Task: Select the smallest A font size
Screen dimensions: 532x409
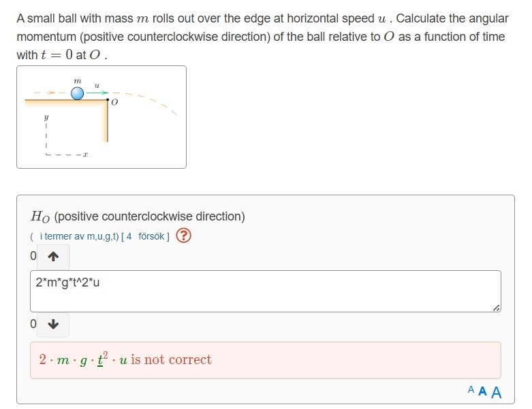Action: 471,390
